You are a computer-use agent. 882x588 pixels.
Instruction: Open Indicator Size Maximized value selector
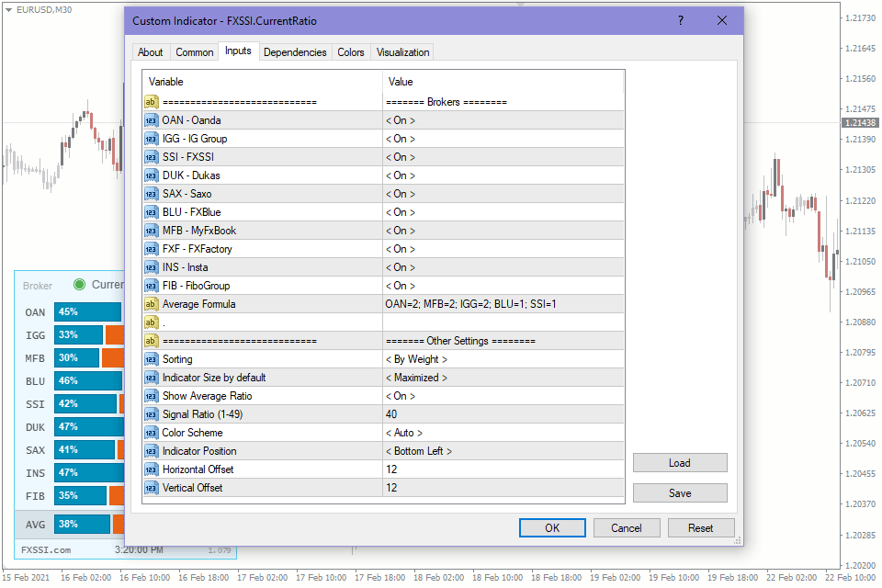point(417,378)
